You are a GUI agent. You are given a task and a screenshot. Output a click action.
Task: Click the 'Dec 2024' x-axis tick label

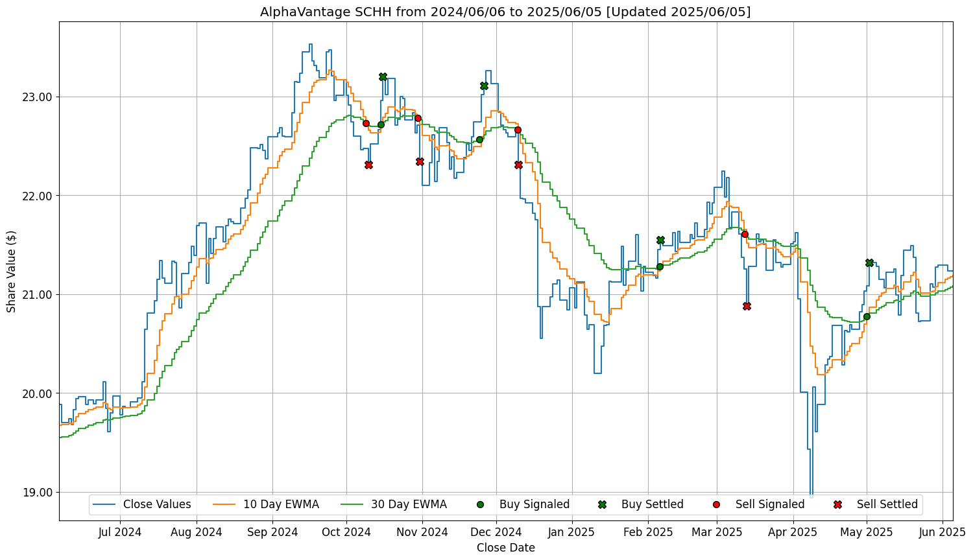pyautogui.click(x=497, y=532)
